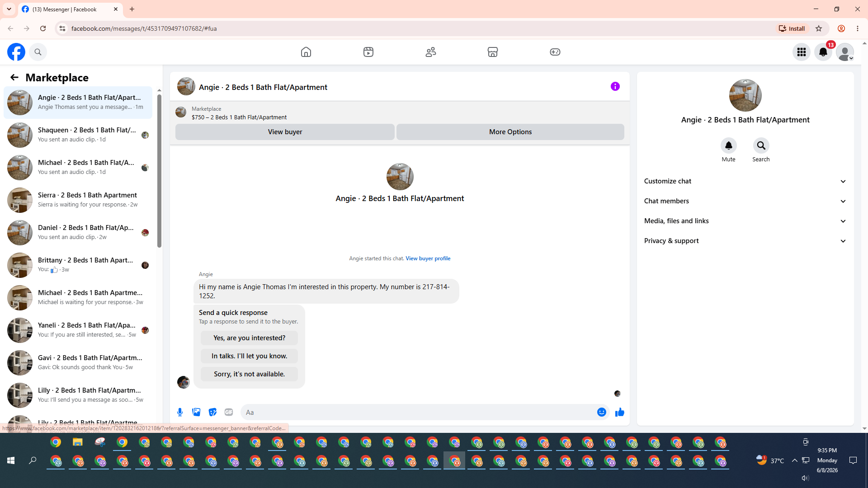Open the Facebook search icon
The image size is (868, 488).
coord(38,52)
